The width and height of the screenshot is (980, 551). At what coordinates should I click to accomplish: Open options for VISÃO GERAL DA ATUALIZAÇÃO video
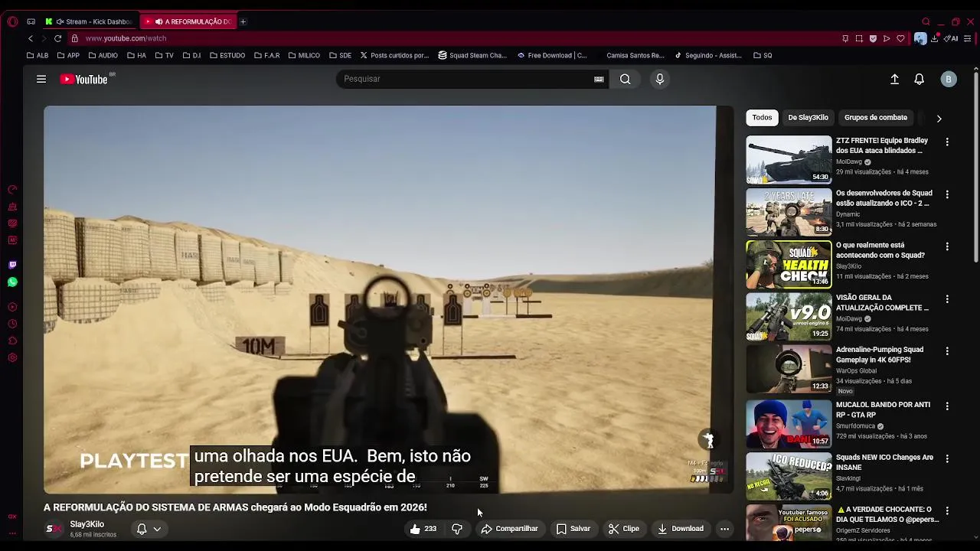pyautogui.click(x=947, y=299)
